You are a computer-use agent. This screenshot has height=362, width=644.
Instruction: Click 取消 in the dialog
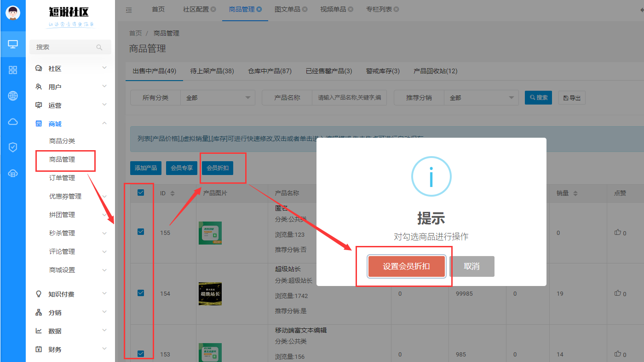point(472,266)
